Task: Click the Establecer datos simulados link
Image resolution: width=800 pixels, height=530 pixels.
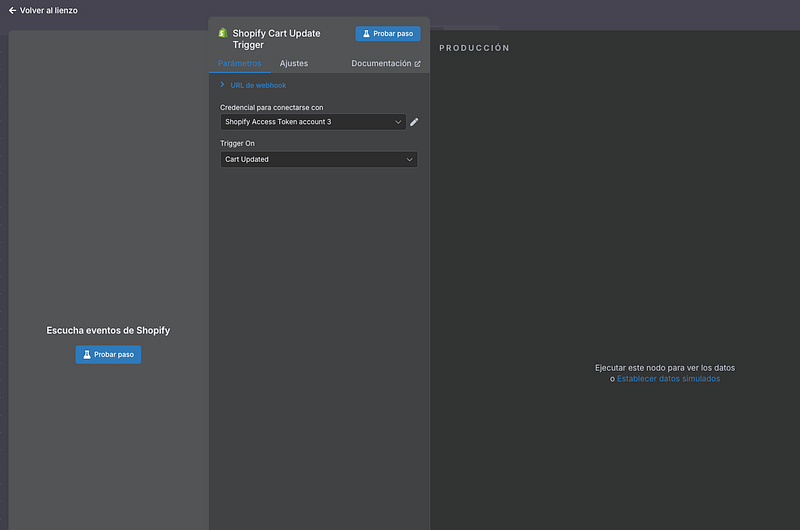Action: [668, 379]
